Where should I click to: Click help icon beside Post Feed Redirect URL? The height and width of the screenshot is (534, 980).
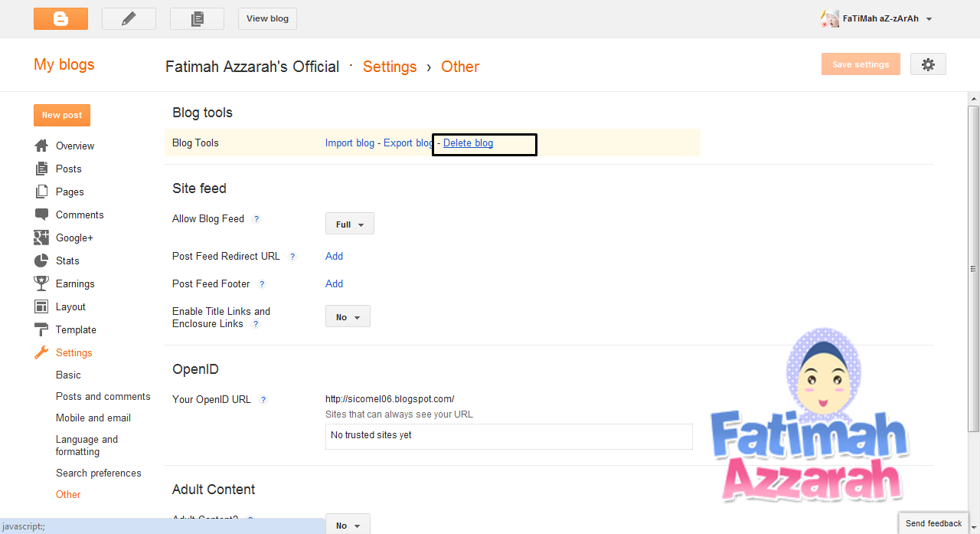click(292, 257)
